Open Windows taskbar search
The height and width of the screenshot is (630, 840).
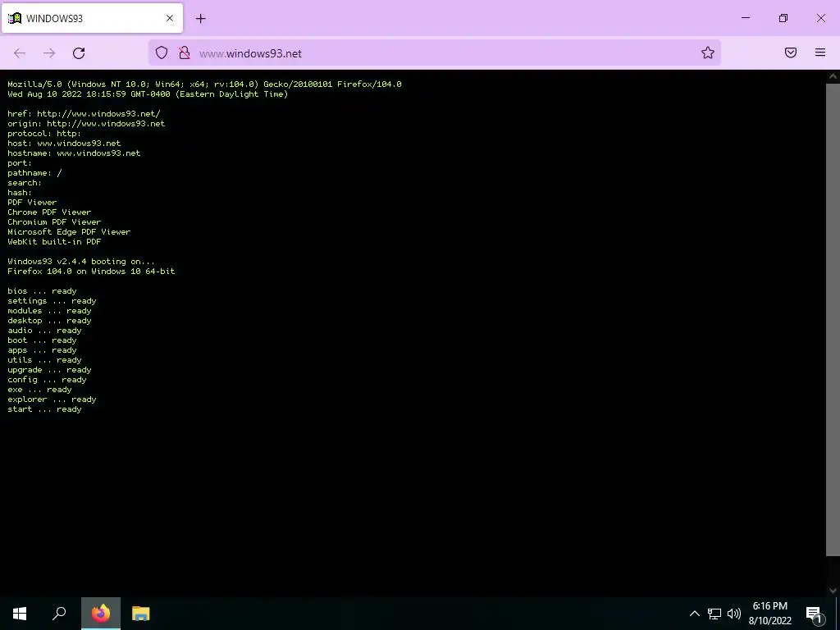59,614
